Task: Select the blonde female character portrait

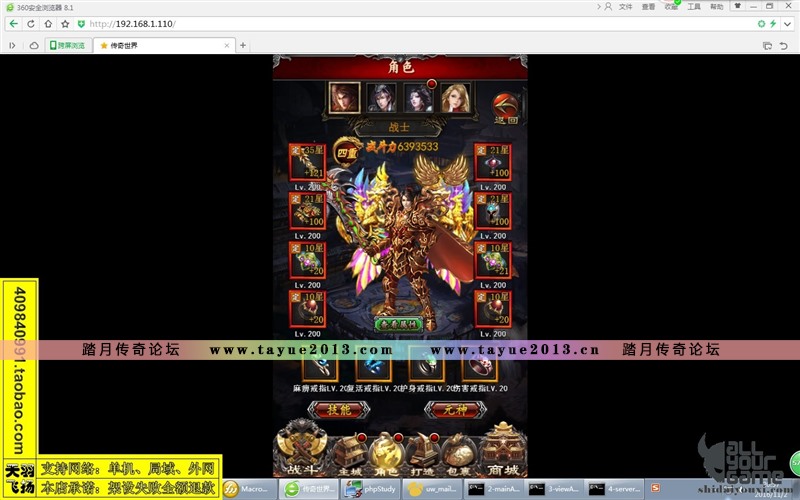Action: coord(456,97)
